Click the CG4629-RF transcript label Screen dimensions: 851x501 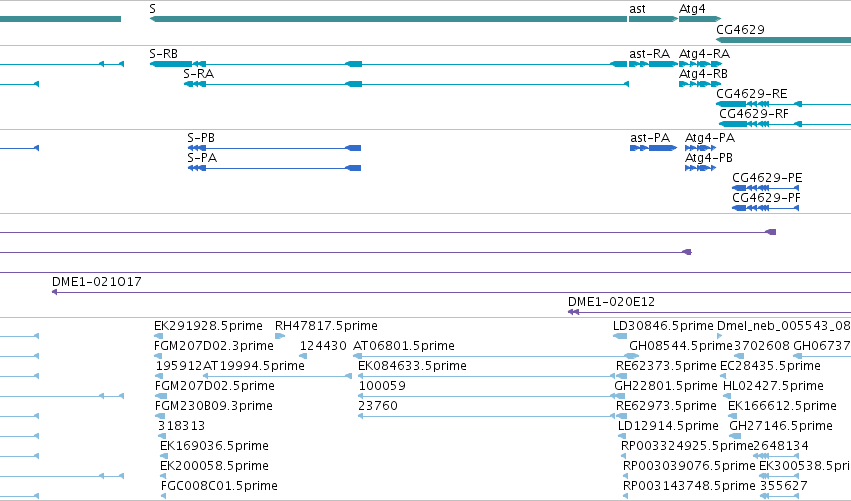coord(754,114)
